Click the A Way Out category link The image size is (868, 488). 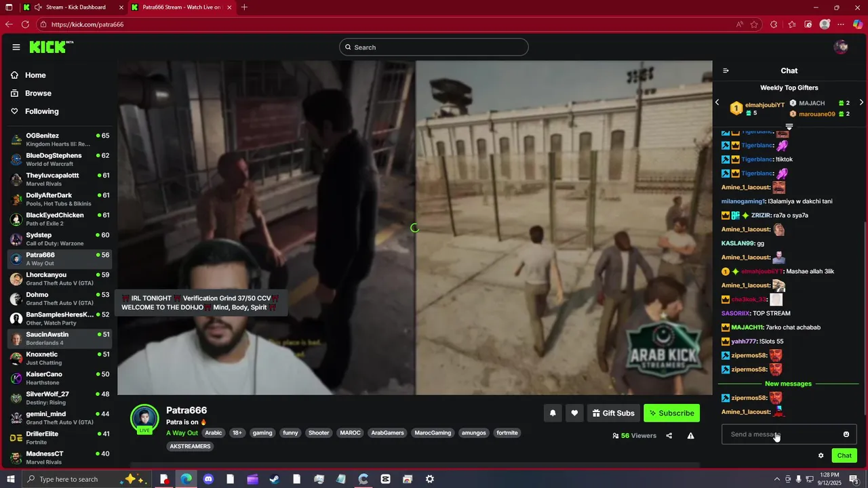pyautogui.click(x=182, y=433)
